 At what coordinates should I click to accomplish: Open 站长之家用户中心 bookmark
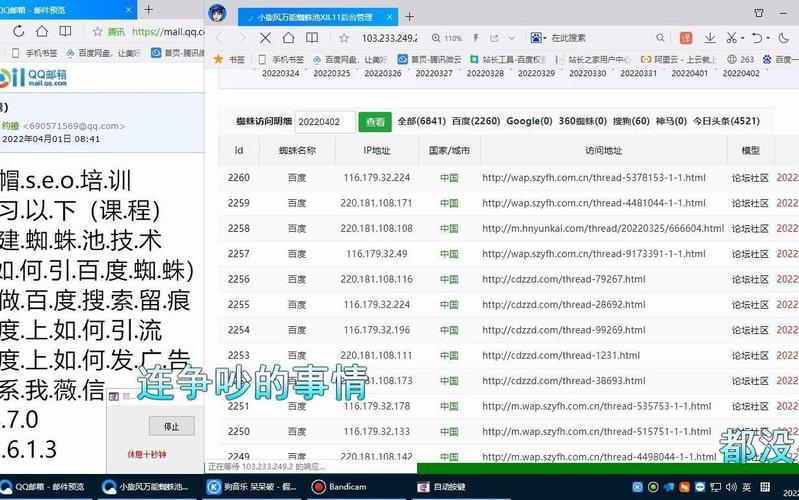(x=593, y=60)
